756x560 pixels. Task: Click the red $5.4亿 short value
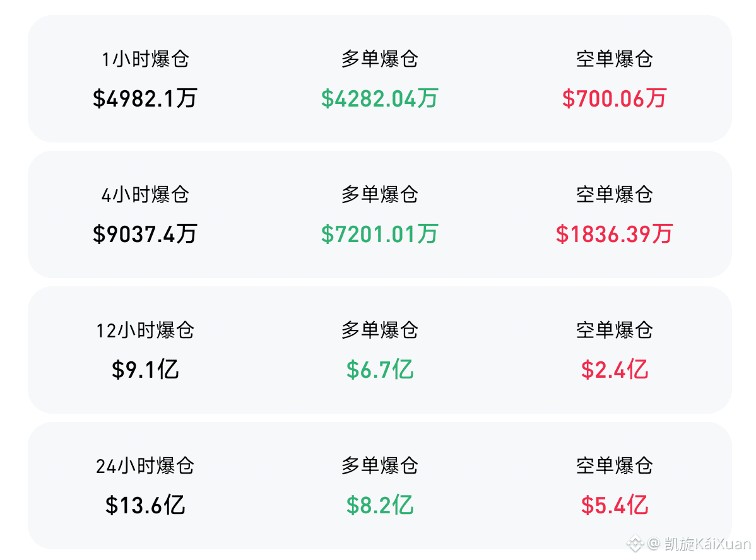click(x=614, y=505)
